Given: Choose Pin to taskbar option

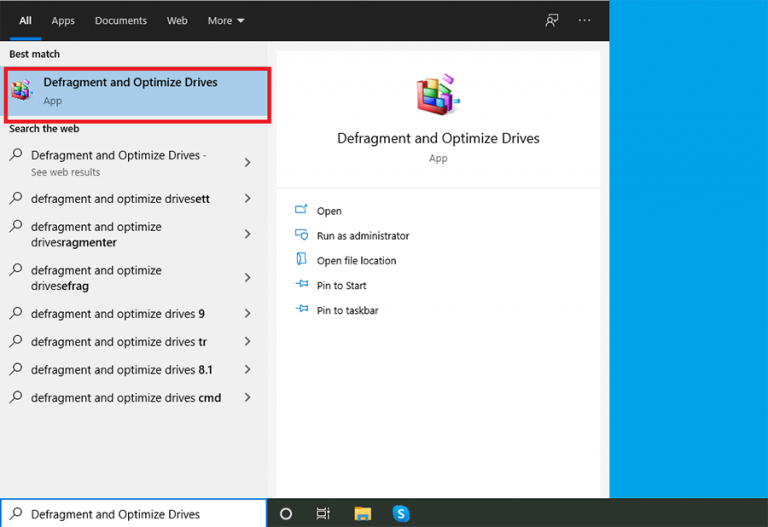Looking at the screenshot, I should click(x=347, y=311).
